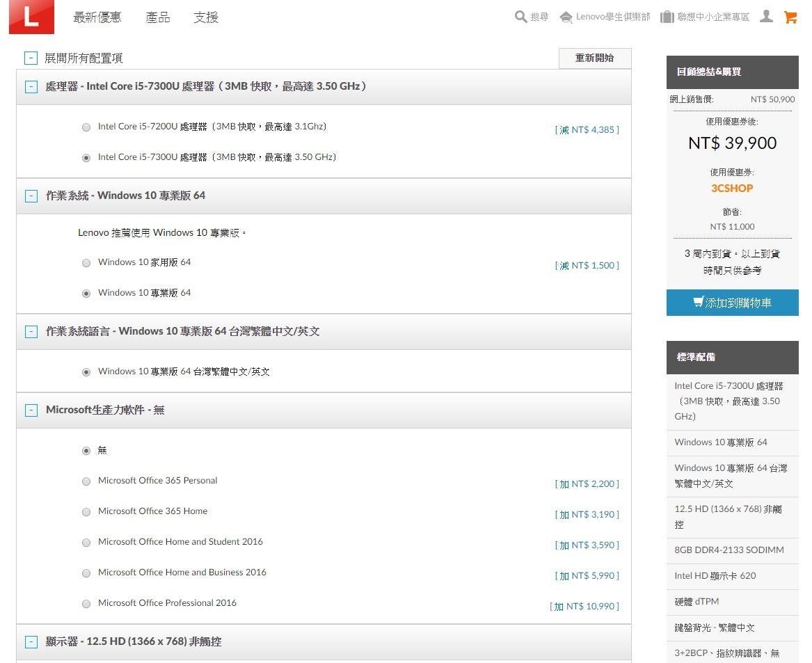This screenshot has width=812, height=663.
Task: Select Microsoft Office Professional 2016
Action: click(86, 603)
